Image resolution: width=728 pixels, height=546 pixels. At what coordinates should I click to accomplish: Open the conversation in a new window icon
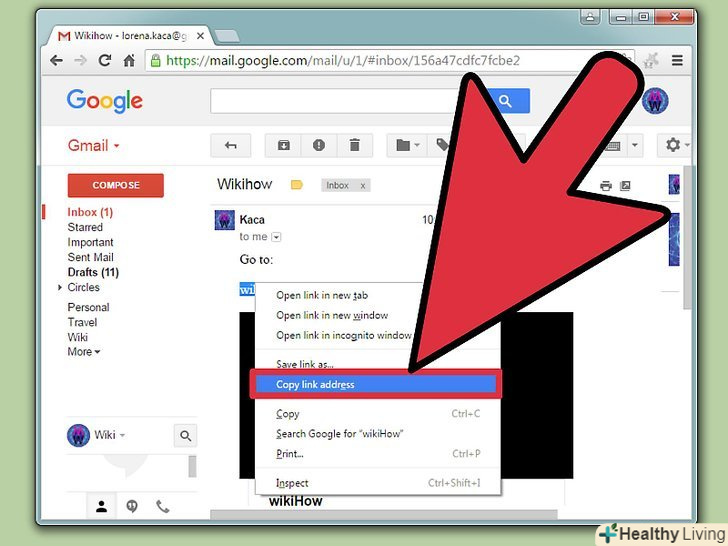point(625,186)
